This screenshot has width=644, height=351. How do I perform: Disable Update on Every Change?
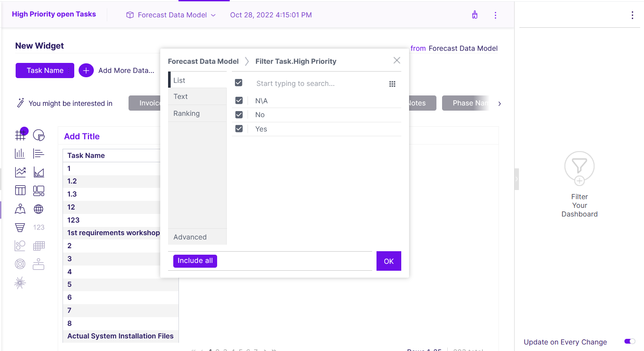[630, 341]
